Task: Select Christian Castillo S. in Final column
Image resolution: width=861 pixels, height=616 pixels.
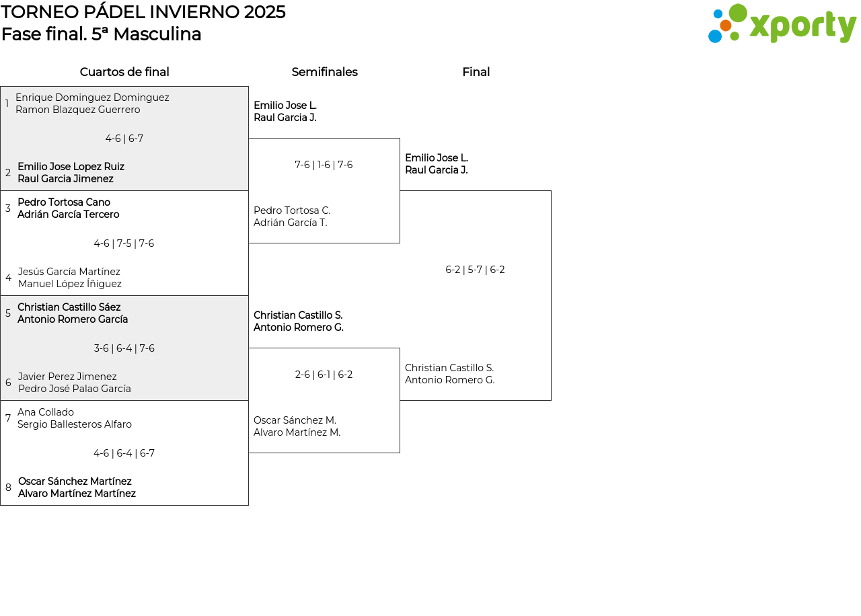Action: [449, 374]
